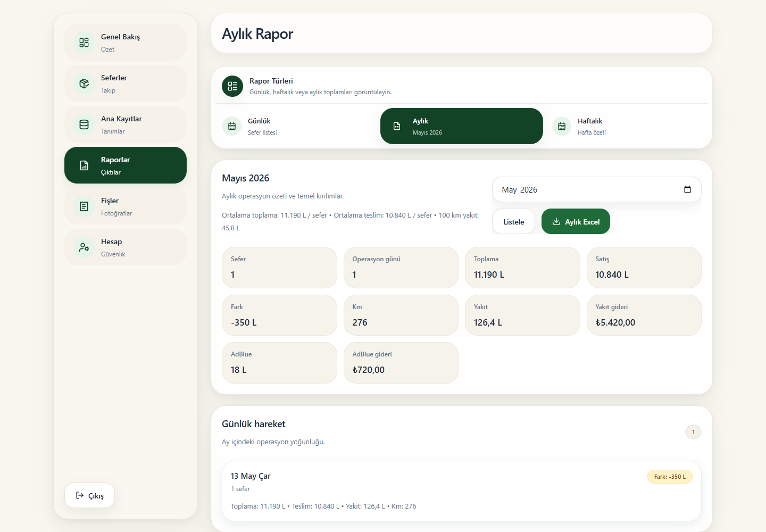Click the Haftalık calendar icon
766x532 pixels.
[x=562, y=126]
